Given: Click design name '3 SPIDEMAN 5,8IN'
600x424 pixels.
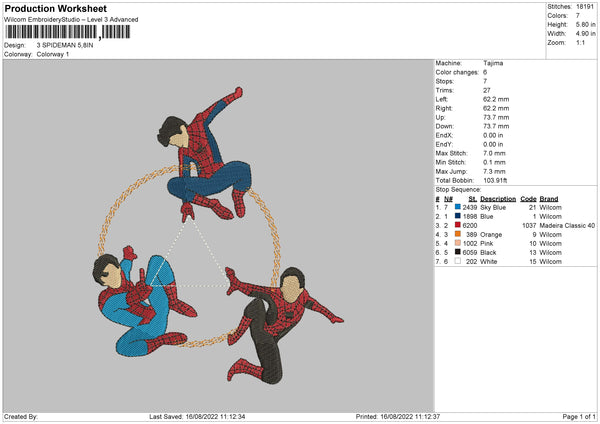Looking at the screenshot, I should (x=65, y=45).
